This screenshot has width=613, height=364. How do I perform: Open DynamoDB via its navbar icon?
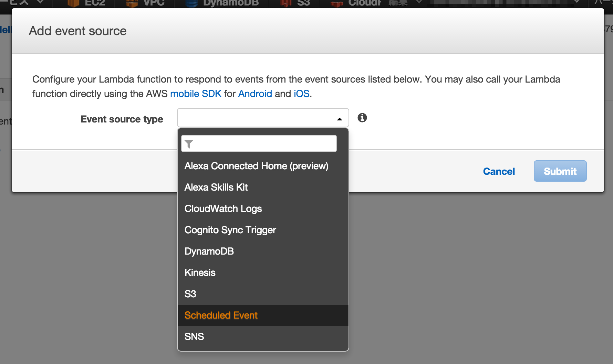pos(191,3)
